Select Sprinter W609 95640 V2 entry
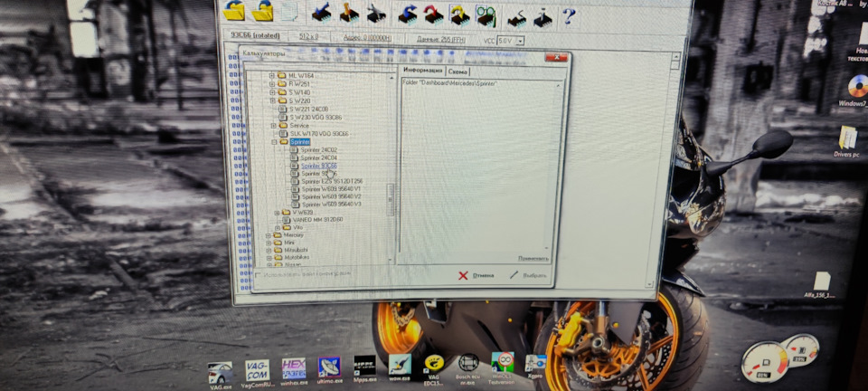Image resolution: width=868 pixels, height=391 pixels. click(332, 196)
